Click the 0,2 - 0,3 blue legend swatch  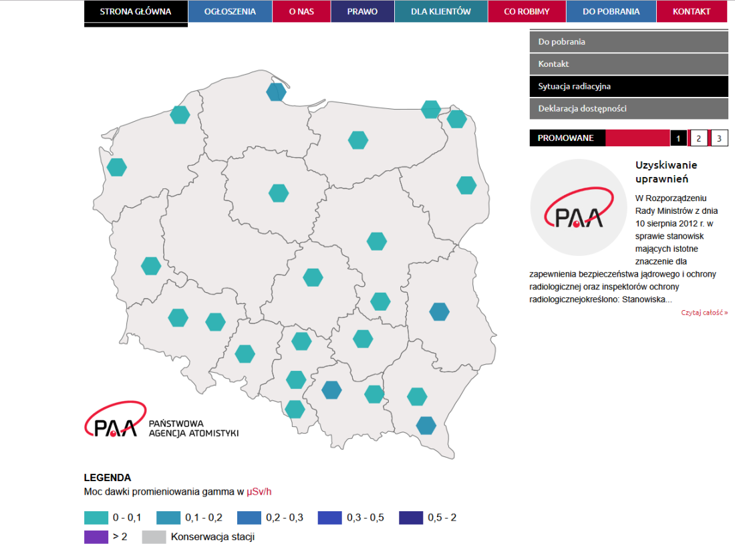249,518
